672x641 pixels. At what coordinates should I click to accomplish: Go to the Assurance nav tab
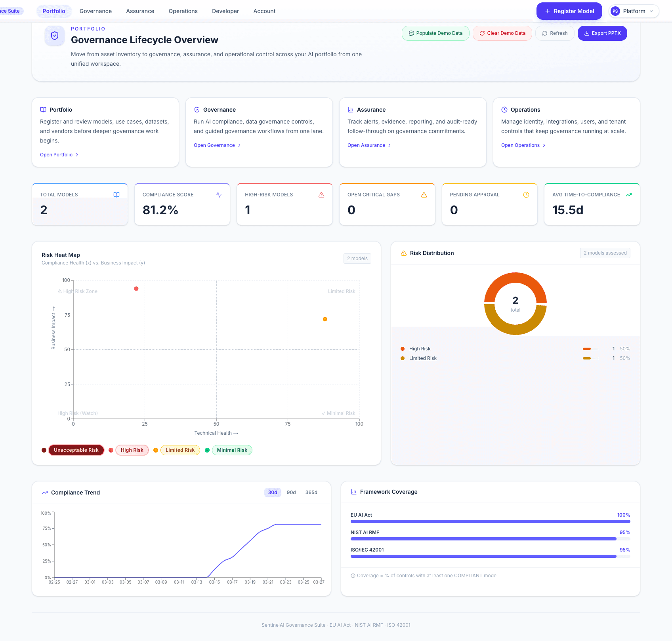pos(140,11)
